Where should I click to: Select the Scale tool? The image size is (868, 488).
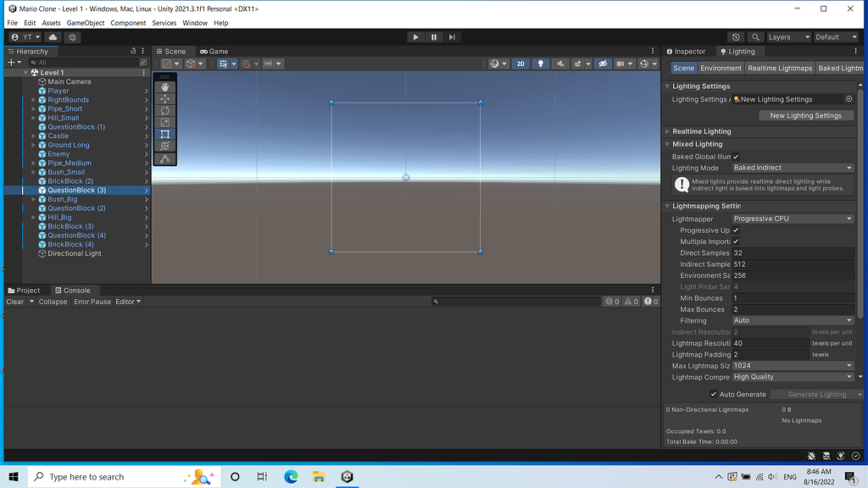(x=164, y=122)
